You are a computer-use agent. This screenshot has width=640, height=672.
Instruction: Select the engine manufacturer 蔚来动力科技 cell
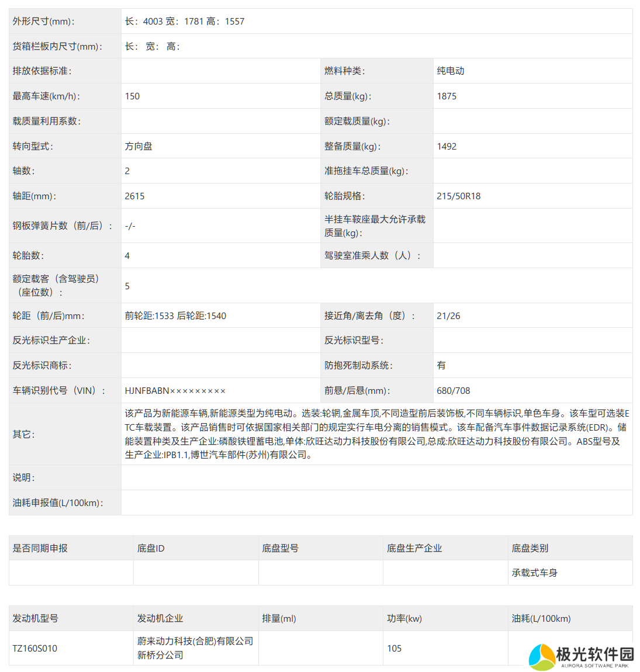pos(195,648)
